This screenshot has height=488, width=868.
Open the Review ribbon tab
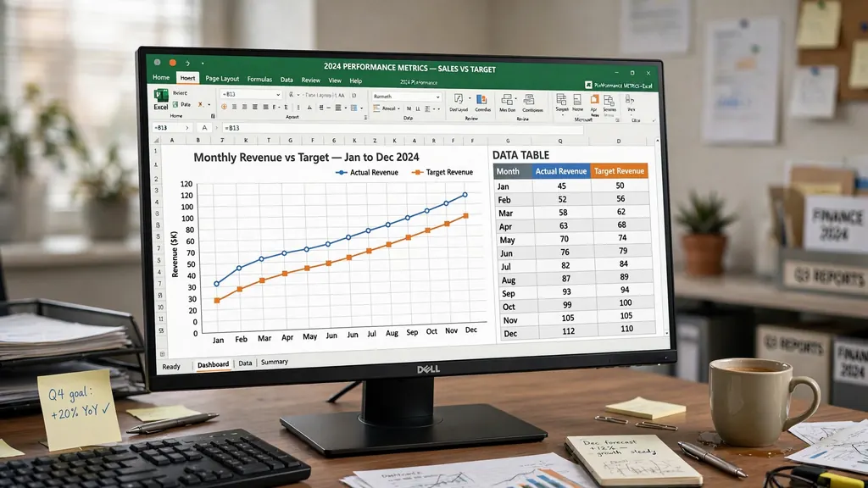[x=310, y=80]
